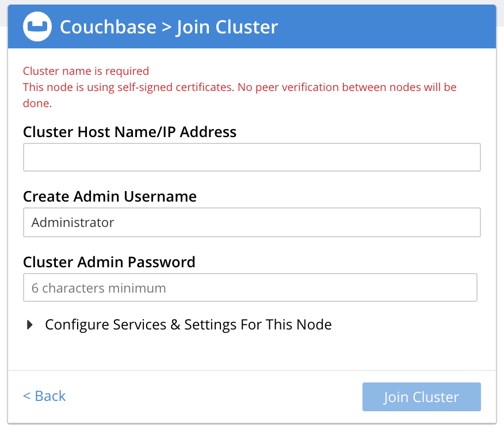Viewport: 504px width, 432px height.
Task: Open Configure Services & Settings For This Node
Action: 188,324
